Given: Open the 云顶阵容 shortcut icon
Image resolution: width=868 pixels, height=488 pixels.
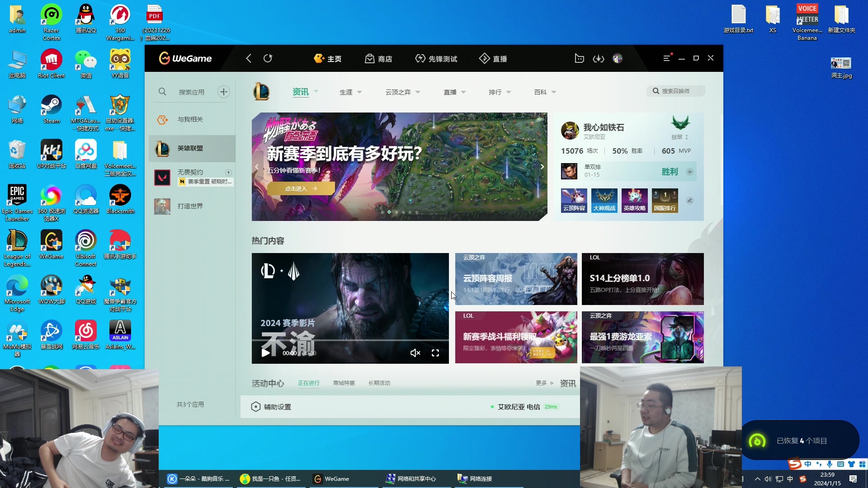Looking at the screenshot, I should (574, 200).
